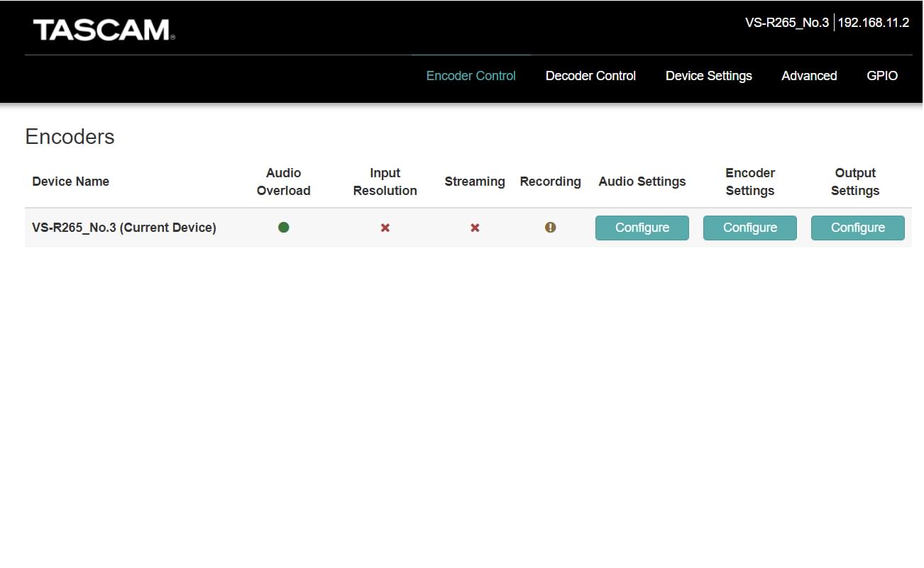The height and width of the screenshot is (568, 924).
Task: Click the Encoders page heading
Action: 70,137
